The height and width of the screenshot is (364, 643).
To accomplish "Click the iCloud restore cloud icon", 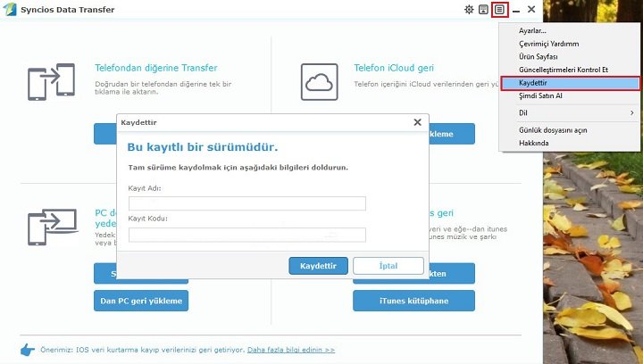I will click(x=320, y=82).
